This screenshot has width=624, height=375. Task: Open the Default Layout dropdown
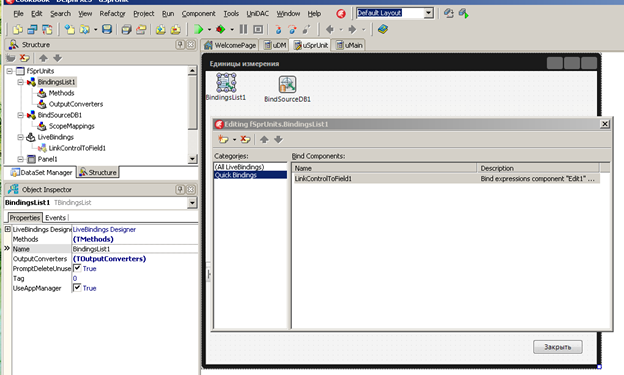point(428,13)
